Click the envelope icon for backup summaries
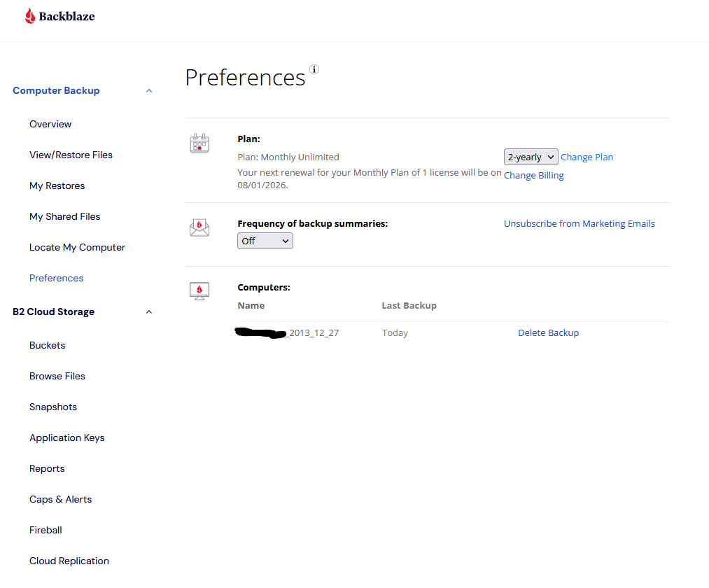Screen dimensions: 709x588 tap(199, 227)
